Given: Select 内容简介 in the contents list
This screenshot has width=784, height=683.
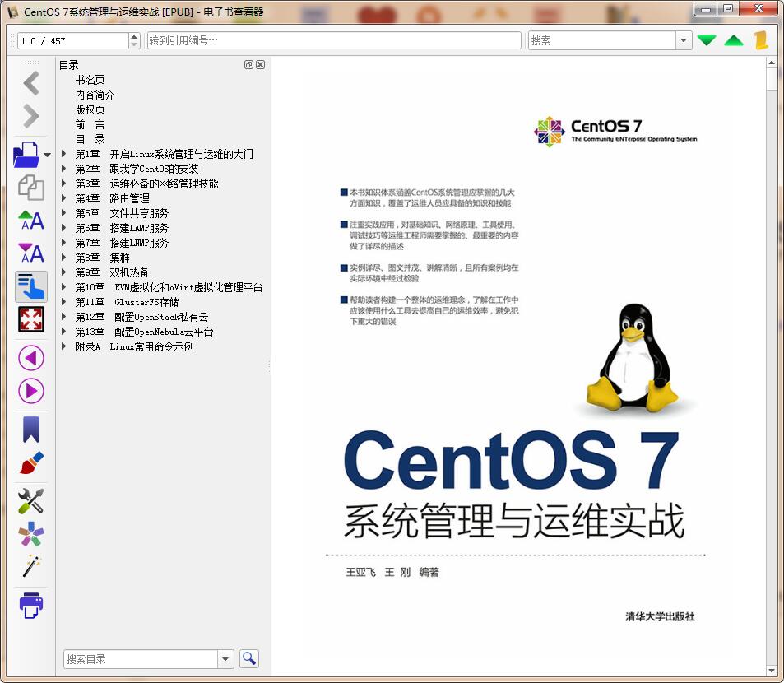Looking at the screenshot, I should pyautogui.click(x=95, y=95).
